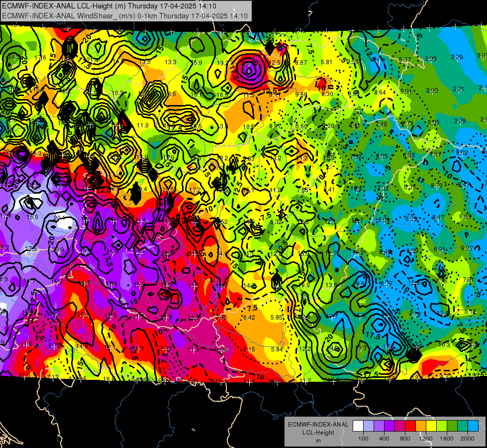Click the white legend swatch below 100 m
Screen dimensions: 487x448
coord(358,426)
